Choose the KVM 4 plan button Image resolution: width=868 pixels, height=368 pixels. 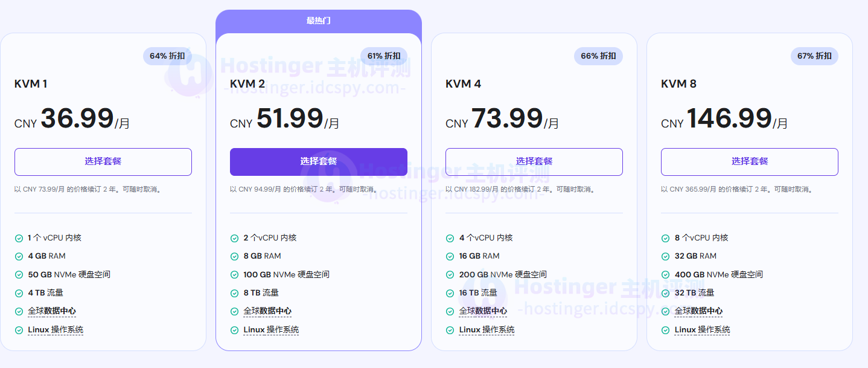(x=534, y=161)
